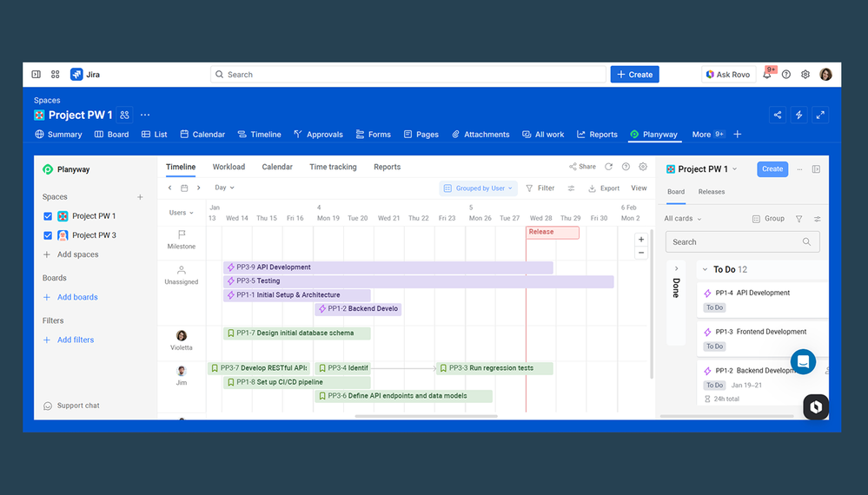Screen dimensions: 868x495
Task: Refresh the Planyway timeline
Action: coord(608,167)
